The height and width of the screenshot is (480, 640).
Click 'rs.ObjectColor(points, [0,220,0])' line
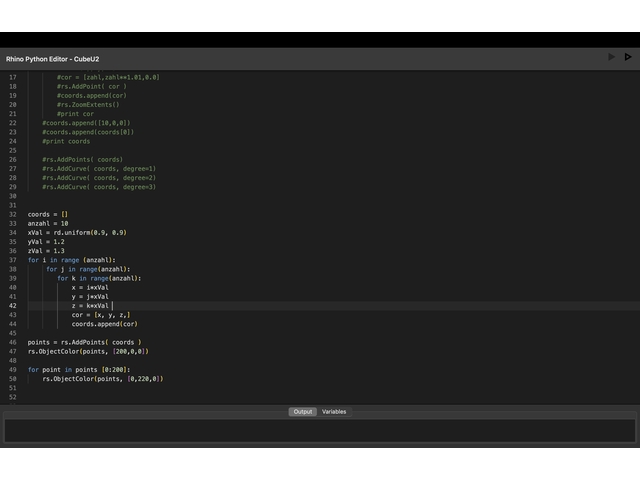(103, 379)
